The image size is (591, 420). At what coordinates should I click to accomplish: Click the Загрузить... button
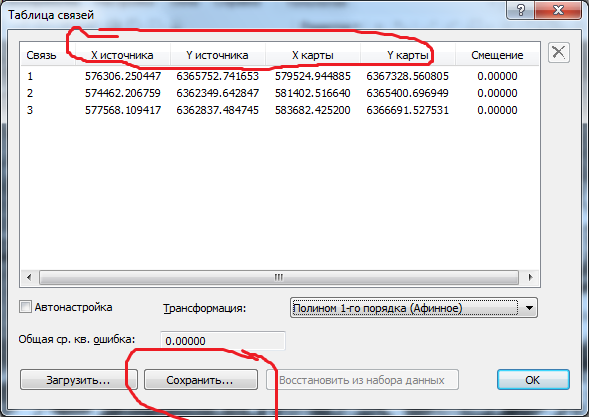(x=78, y=380)
